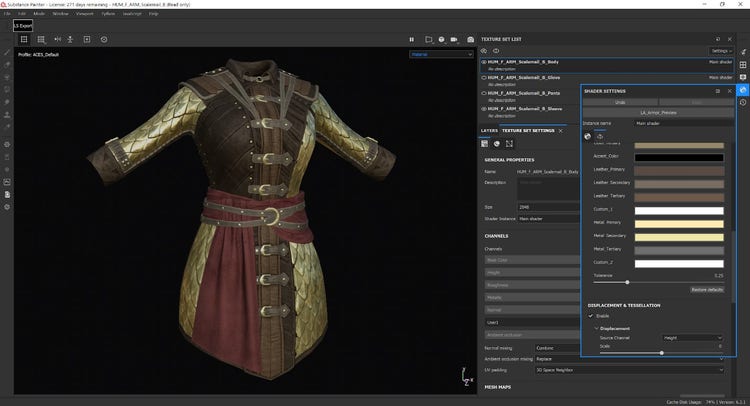This screenshot has width=750, height=406.
Task: Click the symmetry icon in top toolbar
Action: 57,39
